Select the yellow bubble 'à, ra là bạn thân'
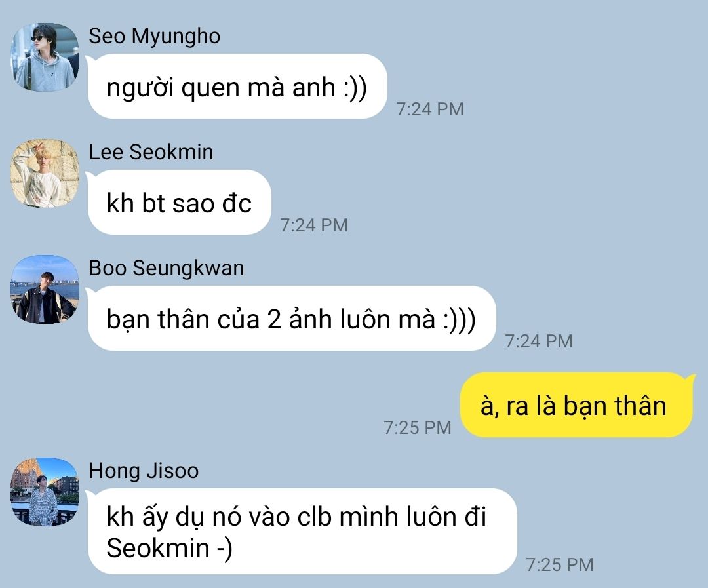The width and height of the screenshot is (708, 588). tap(576, 405)
